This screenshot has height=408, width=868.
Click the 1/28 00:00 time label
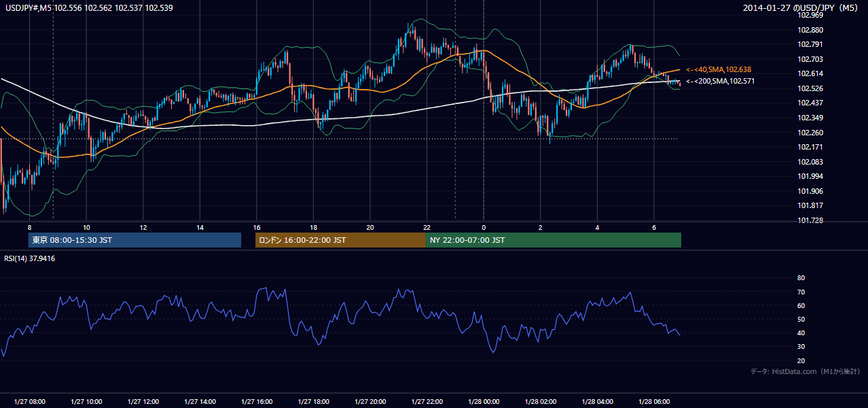coord(484,402)
